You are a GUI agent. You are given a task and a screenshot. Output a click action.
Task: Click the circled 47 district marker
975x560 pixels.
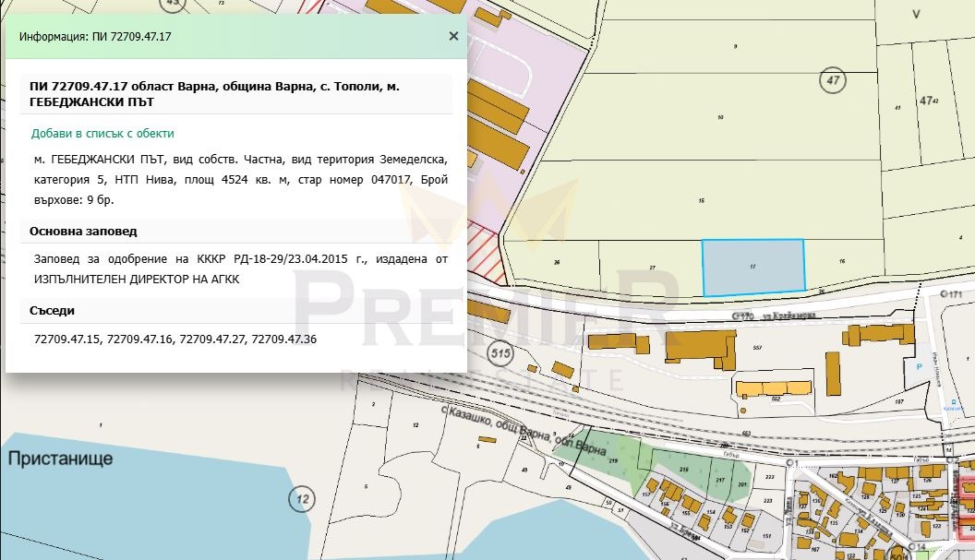833,81
